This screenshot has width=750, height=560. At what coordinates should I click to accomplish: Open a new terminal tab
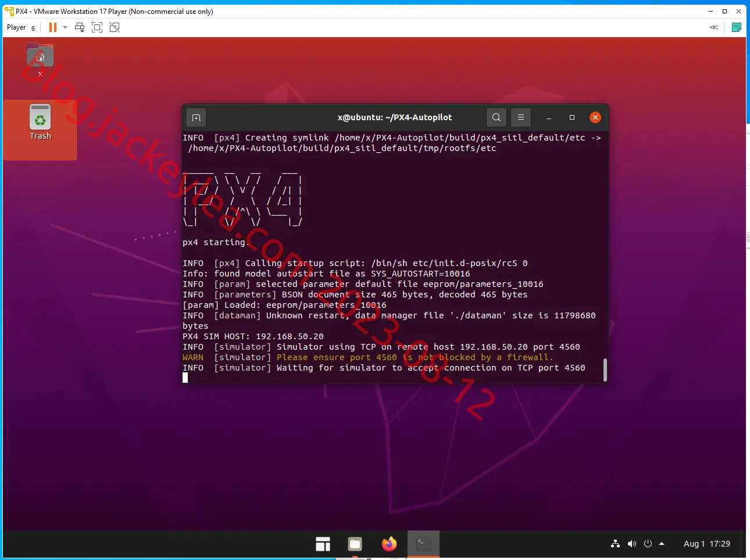tap(196, 117)
